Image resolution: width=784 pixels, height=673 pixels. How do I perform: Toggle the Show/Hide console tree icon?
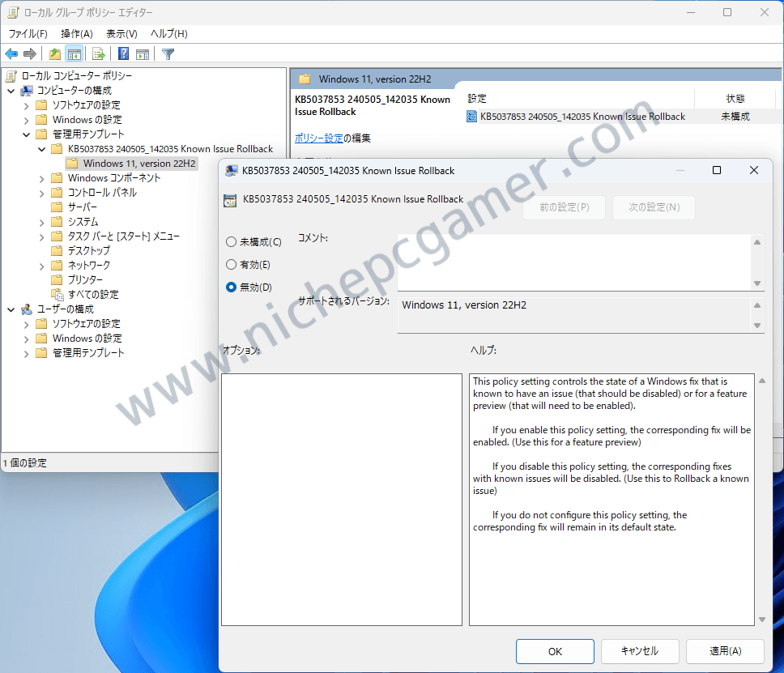point(74,54)
